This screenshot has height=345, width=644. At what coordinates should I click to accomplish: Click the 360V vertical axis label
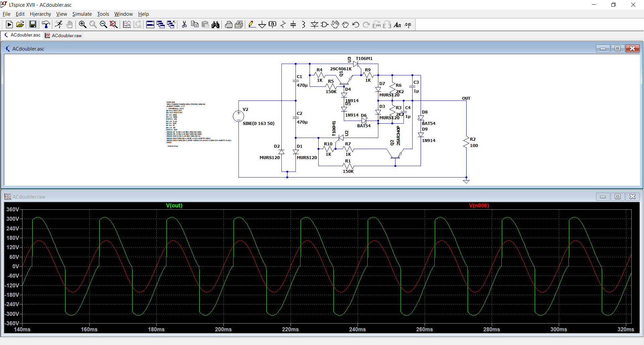[x=13, y=209]
